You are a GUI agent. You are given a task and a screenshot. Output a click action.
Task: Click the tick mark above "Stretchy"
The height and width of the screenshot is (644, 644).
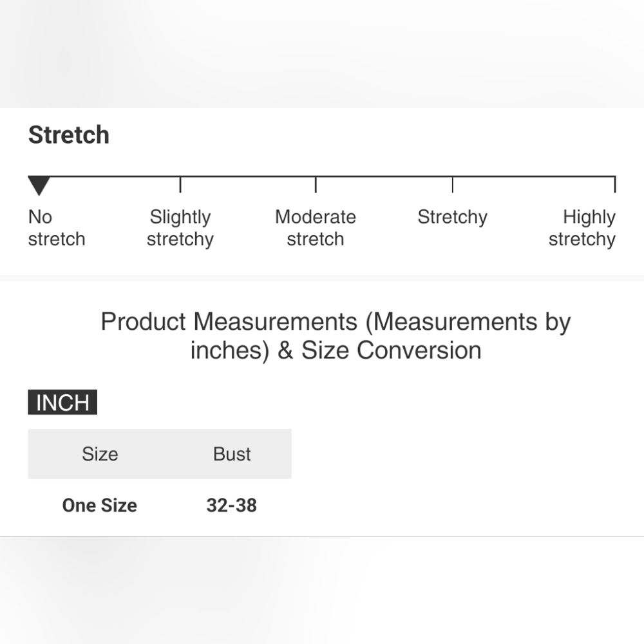point(452,184)
